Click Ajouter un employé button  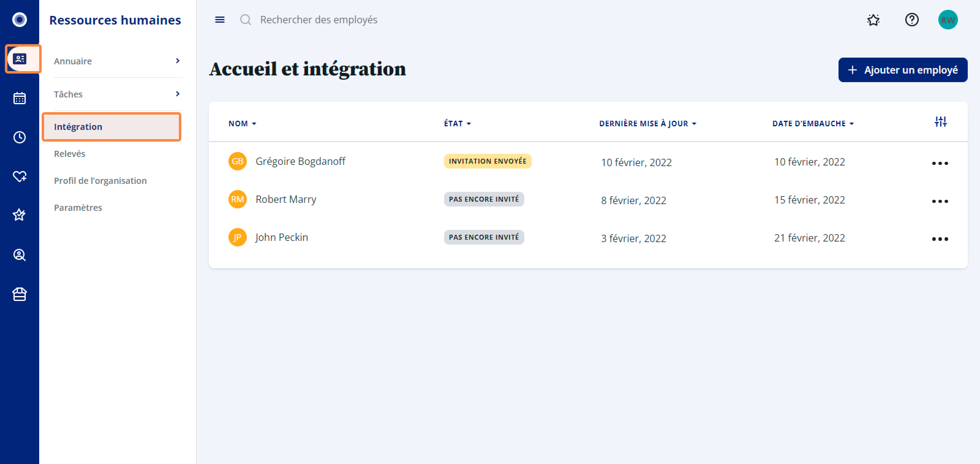903,70
